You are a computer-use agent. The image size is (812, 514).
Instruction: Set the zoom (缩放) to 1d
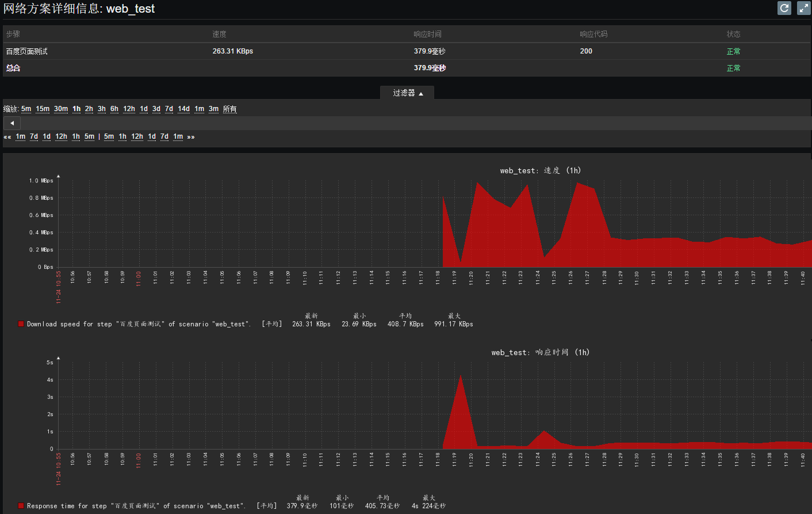(x=144, y=109)
